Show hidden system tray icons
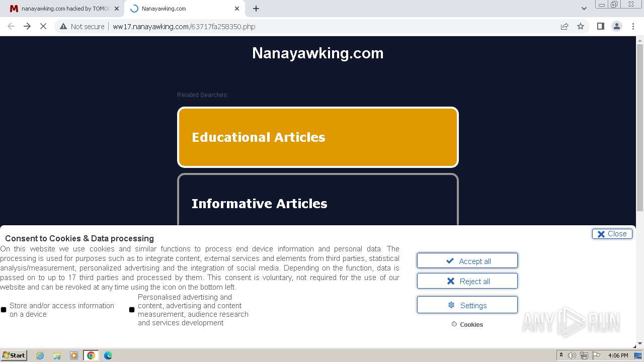644x362 pixels. (x=561, y=355)
